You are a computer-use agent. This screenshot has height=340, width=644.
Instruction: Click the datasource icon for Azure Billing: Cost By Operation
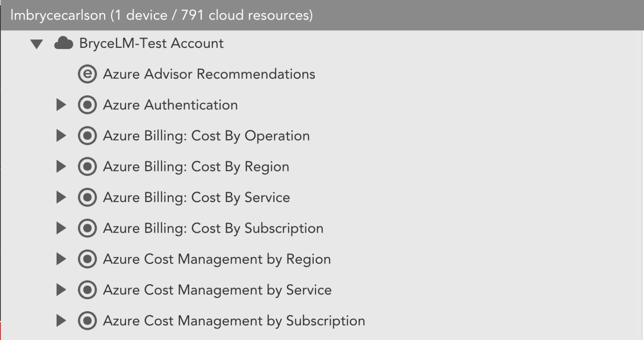[87, 135]
